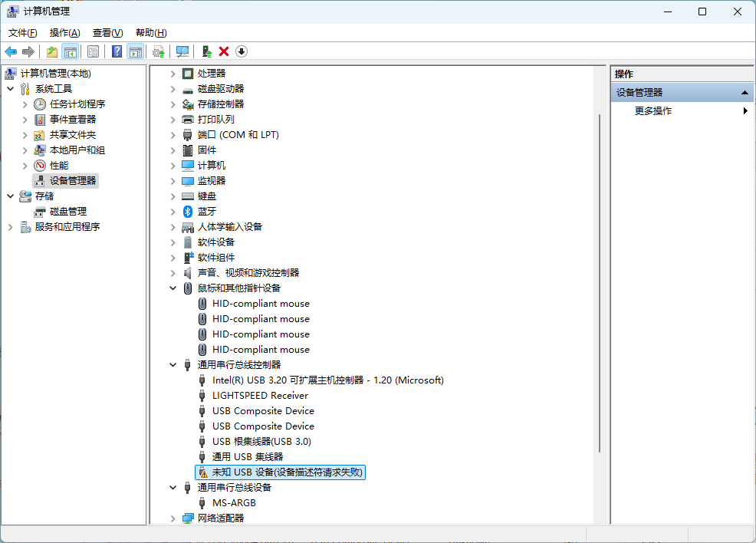The width and height of the screenshot is (756, 543).
Task: Click 更多操作 in the actions pane
Action: point(653,111)
